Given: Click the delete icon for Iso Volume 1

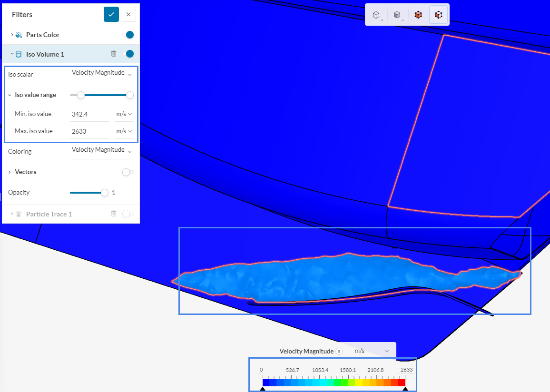Looking at the screenshot, I should pos(114,54).
